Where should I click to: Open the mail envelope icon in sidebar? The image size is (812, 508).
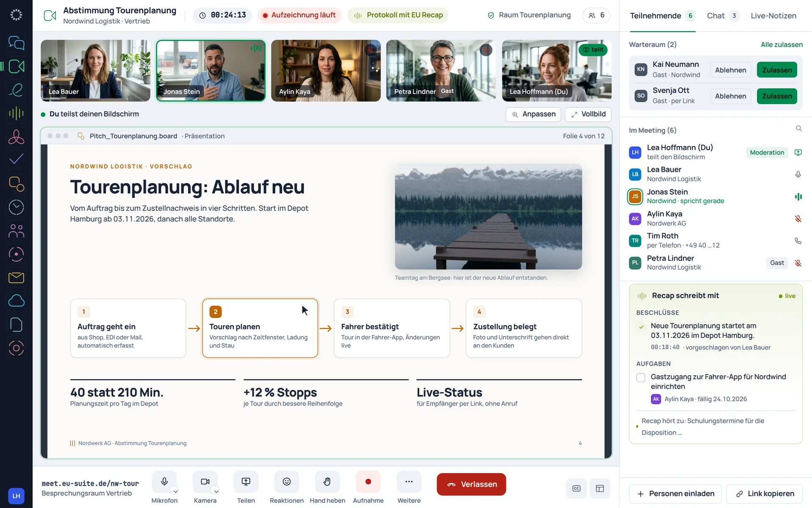(16, 278)
